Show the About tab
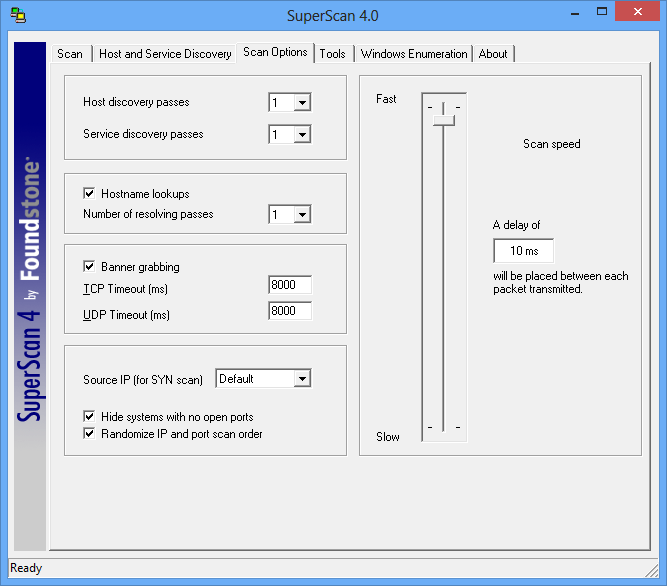 (x=493, y=54)
